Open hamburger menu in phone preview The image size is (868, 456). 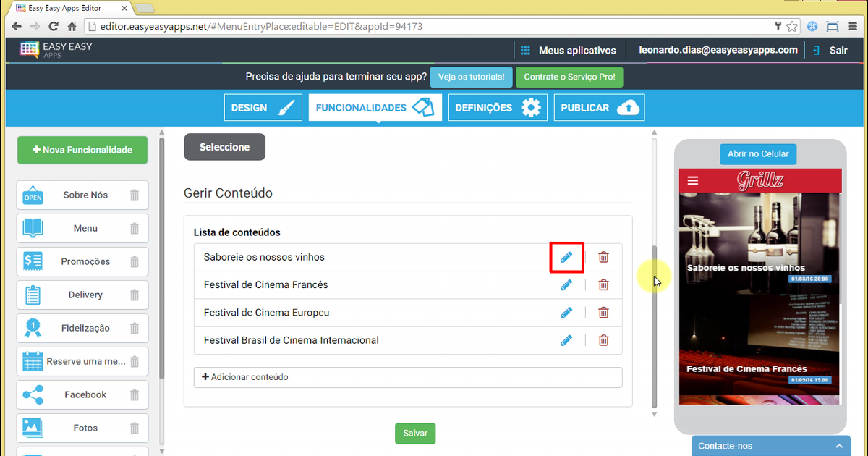[x=693, y=181]
